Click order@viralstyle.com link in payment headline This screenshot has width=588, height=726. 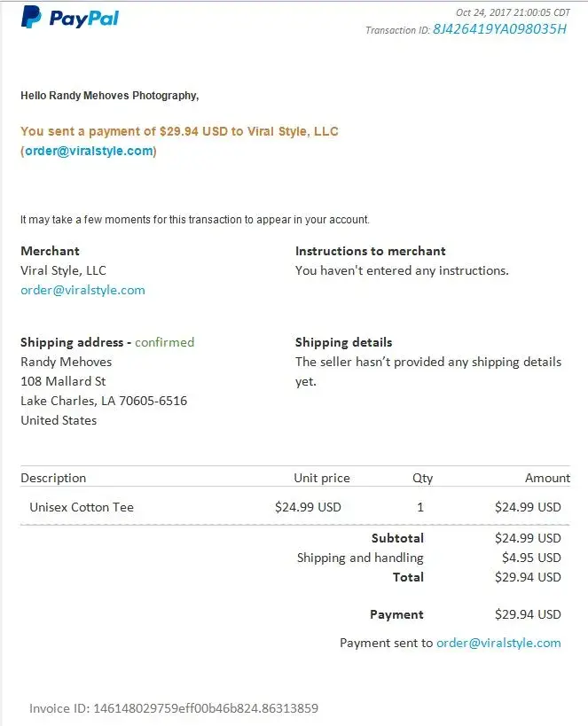[89, 151]
